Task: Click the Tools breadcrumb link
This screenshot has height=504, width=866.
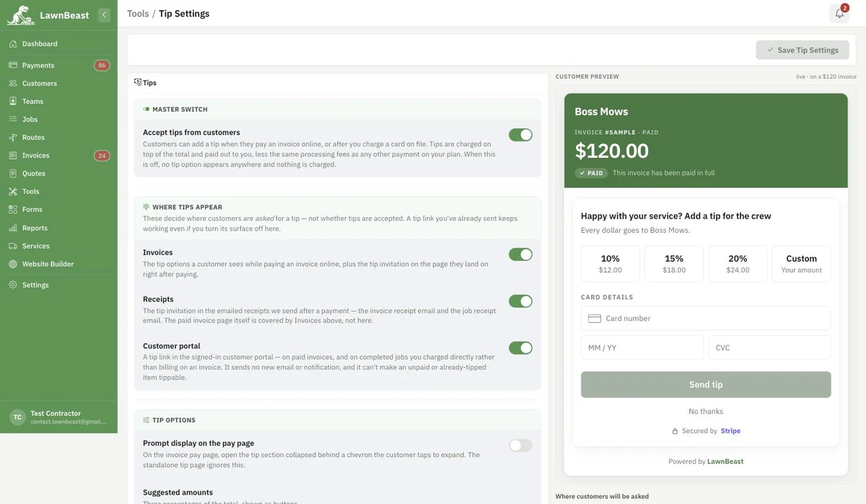Action: tap(138, 14)
